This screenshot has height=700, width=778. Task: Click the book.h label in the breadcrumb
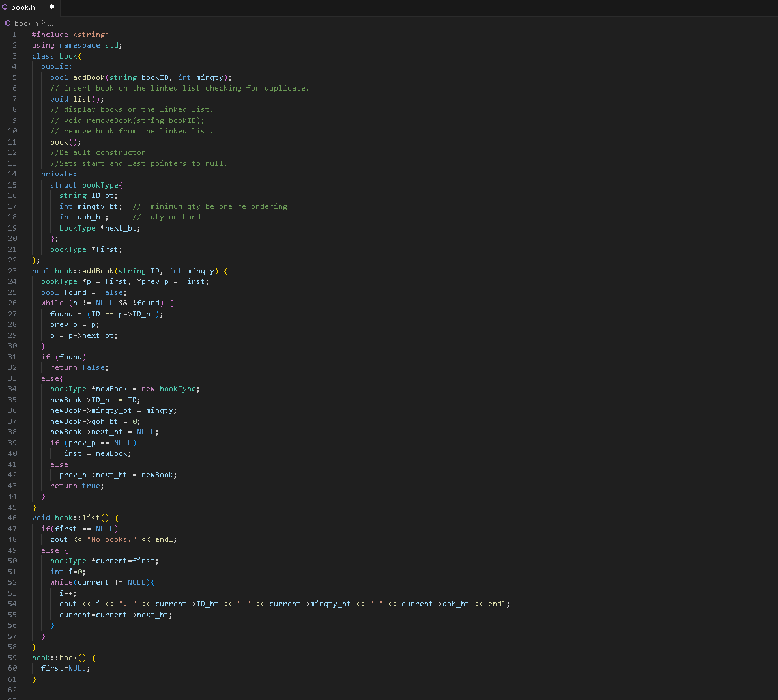[x=26, y=23]
